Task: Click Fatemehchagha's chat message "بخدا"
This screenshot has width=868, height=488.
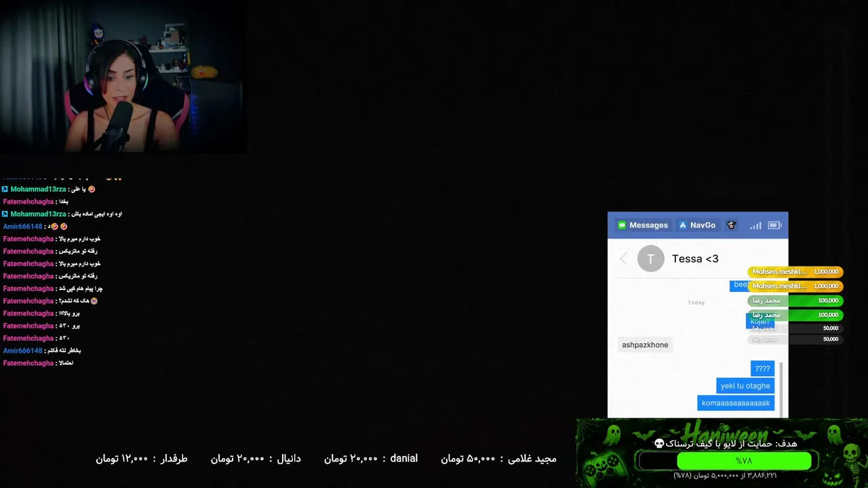Action: [x=62, y=202]
